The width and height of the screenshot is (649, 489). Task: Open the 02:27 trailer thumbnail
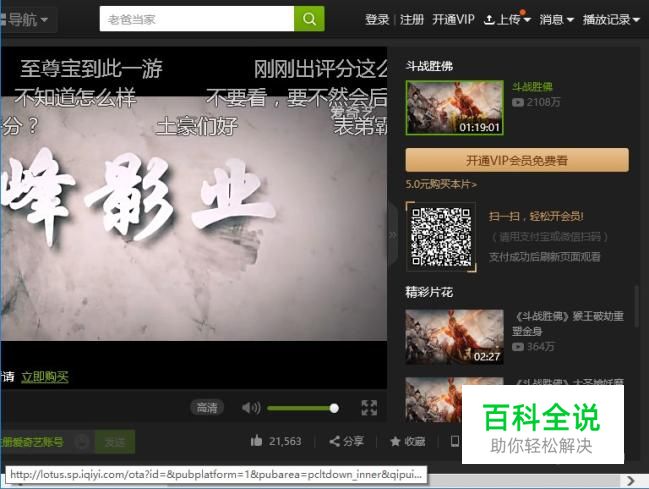point(454,337)
